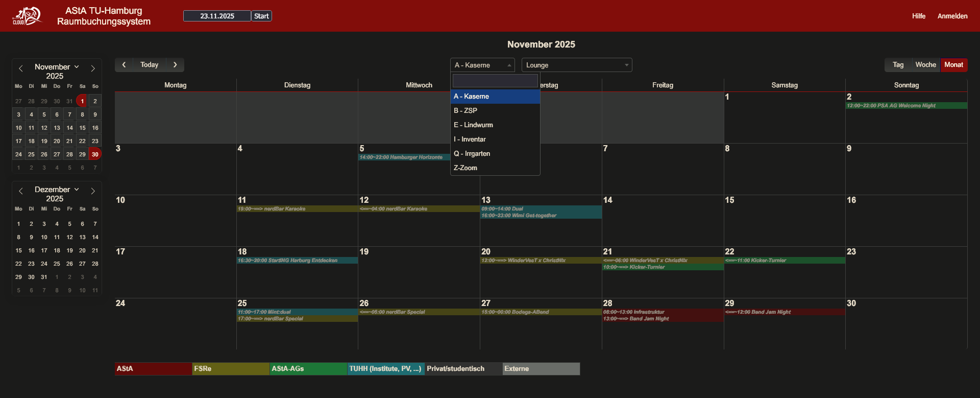Open the Lounge room dropdown
Viewport: 980px width, 398px height.
576,65
